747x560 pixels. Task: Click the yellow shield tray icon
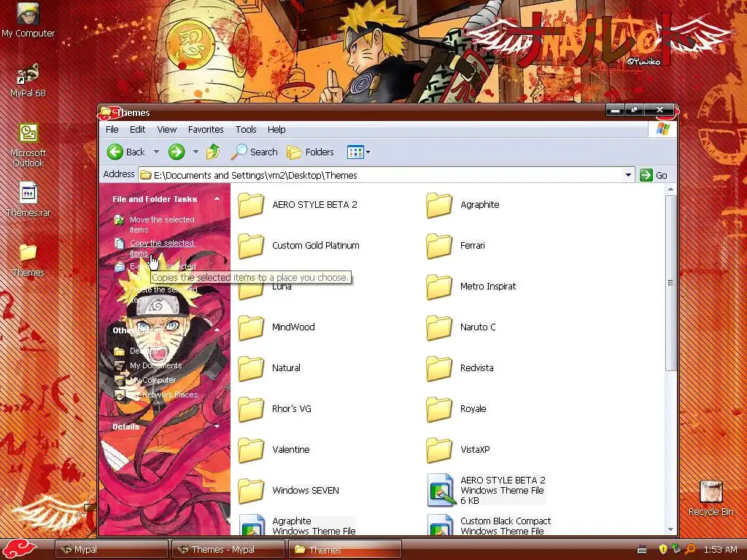tap(662, 549)
